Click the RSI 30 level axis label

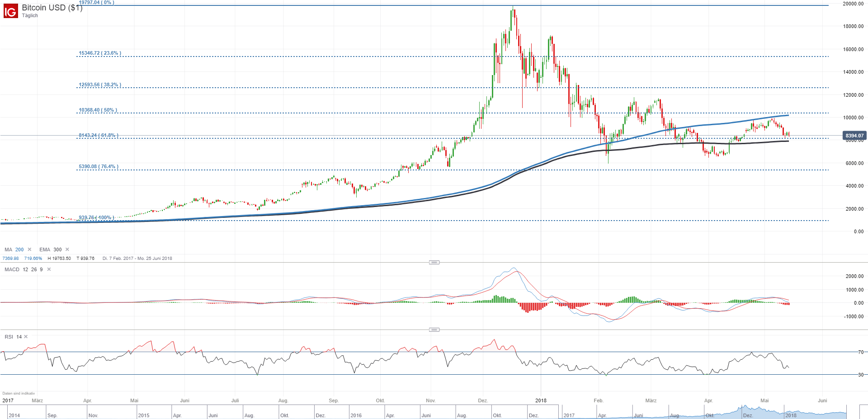pos(861,375)
